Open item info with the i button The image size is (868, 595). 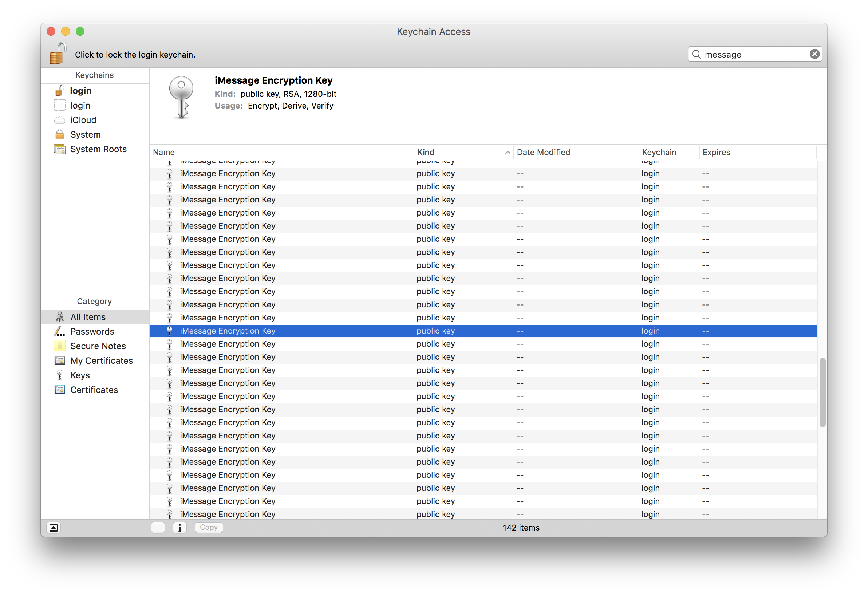click(x=179, y=528)
